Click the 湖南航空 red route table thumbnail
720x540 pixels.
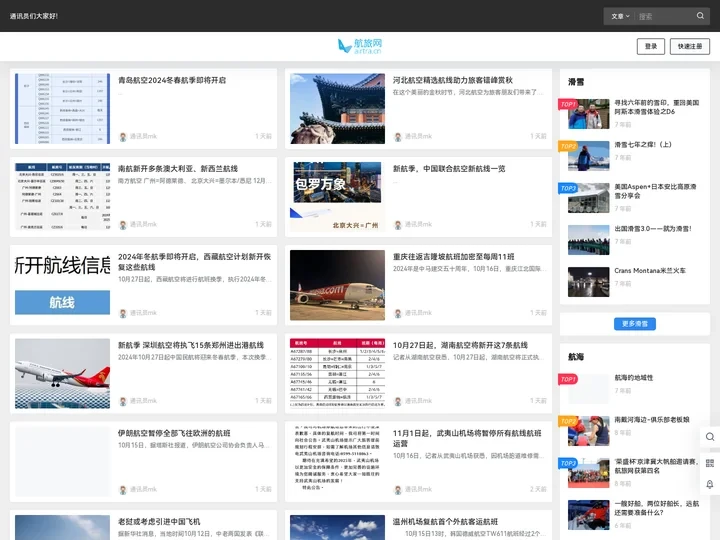click(338, 373)
